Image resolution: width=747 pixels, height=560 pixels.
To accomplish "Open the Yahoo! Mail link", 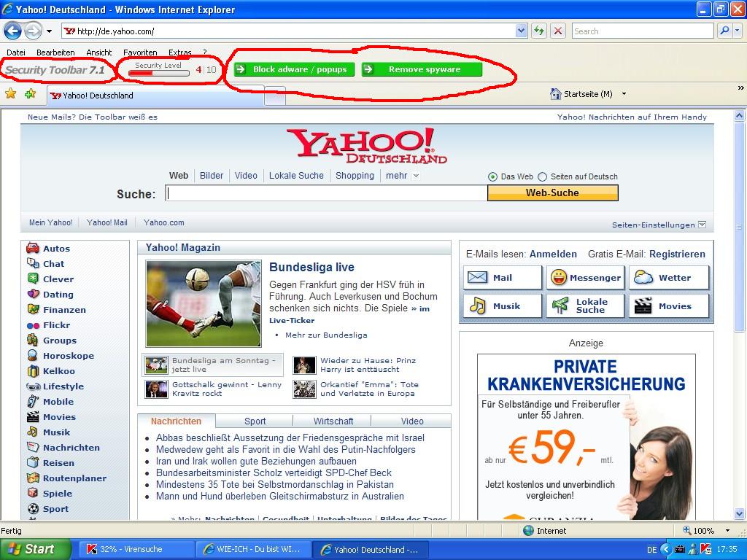I will click(107, 222).
